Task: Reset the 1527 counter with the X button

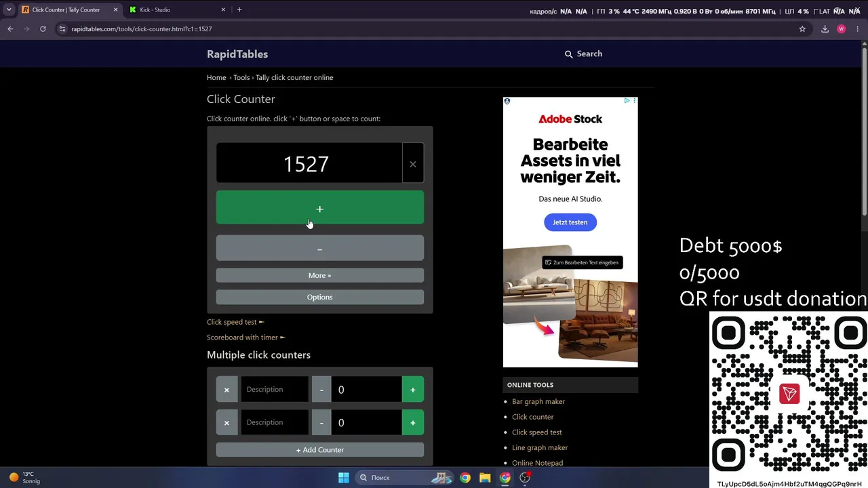Action: coord(412,163)
